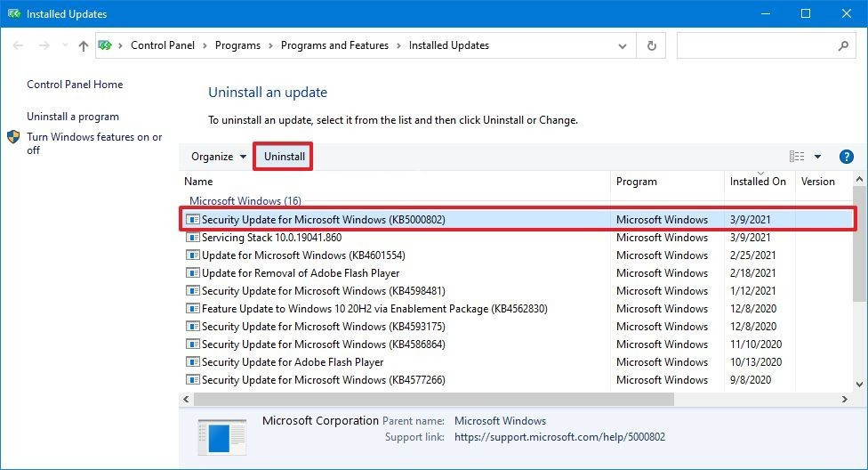Click the Uninstall button
This screenshot has height=470, width=868.
(284, 157)
